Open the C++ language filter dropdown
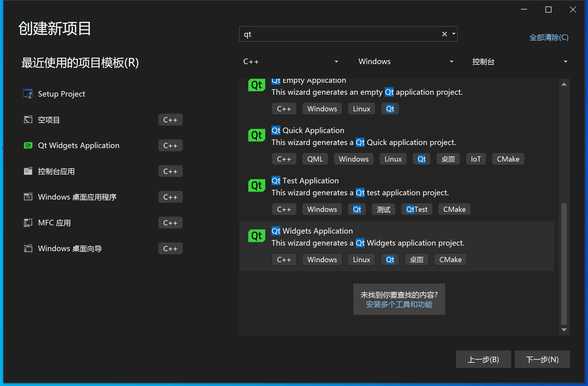This screenshot has height=386, width=588. point(291,62)
